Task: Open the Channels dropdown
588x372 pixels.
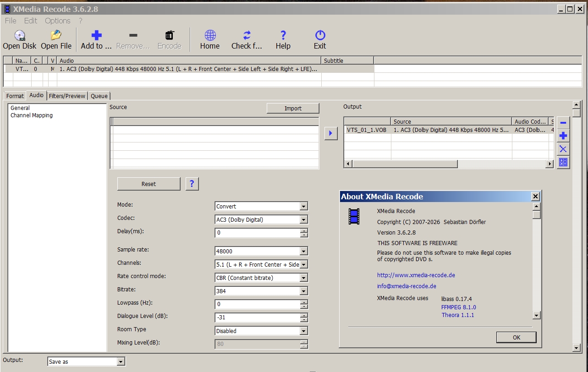Action: point(303,265)
